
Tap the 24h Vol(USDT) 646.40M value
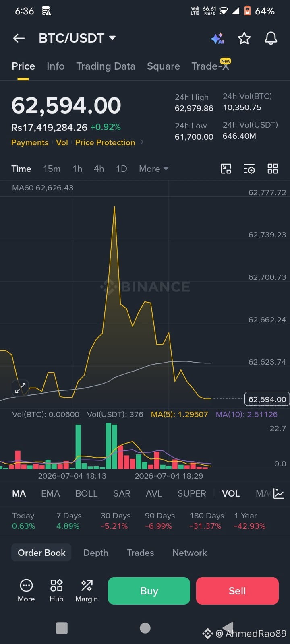[x=239, y=136]
